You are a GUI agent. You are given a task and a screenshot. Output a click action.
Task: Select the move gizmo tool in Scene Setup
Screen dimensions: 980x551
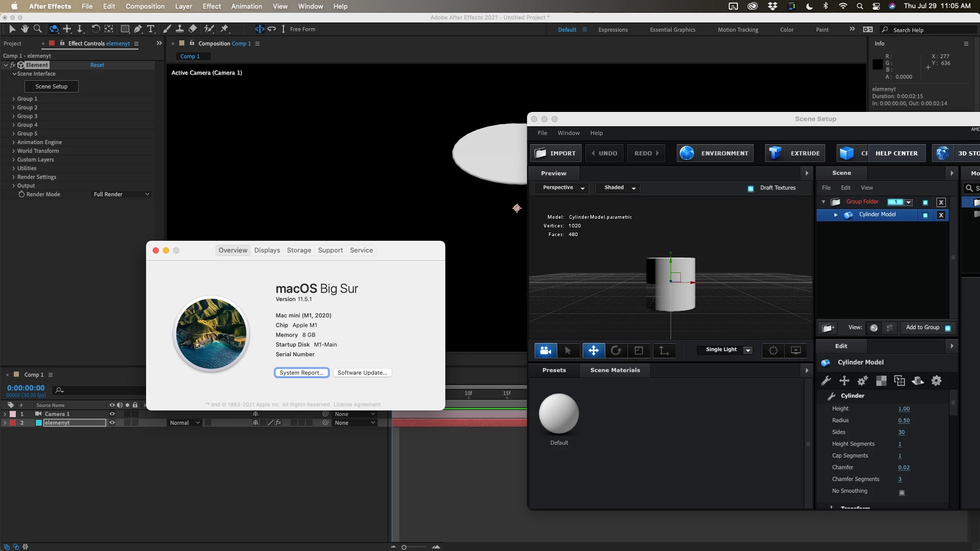pyautogui.click(x=593, y=350)
